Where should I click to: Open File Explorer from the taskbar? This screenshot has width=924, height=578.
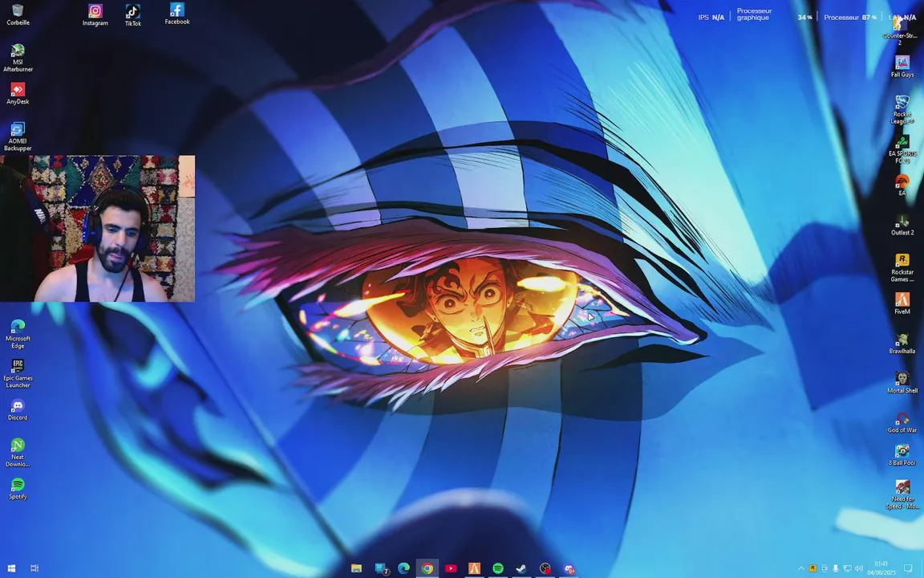tap(356, 568)
